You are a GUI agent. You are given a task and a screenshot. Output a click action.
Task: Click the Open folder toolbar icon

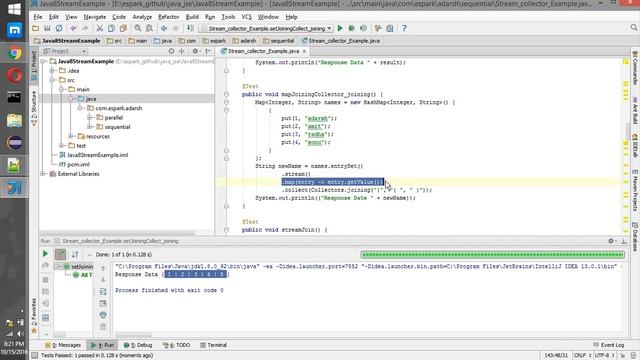[36, 28]
